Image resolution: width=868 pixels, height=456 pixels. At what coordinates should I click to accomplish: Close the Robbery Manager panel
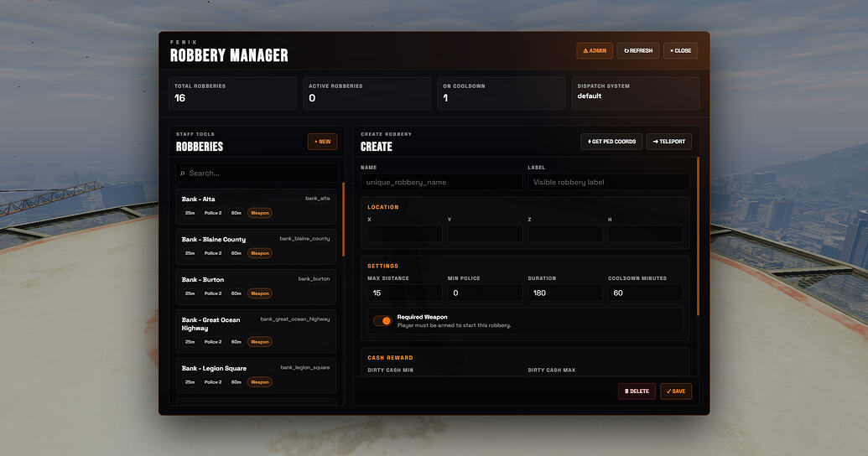tap(680, 51)
